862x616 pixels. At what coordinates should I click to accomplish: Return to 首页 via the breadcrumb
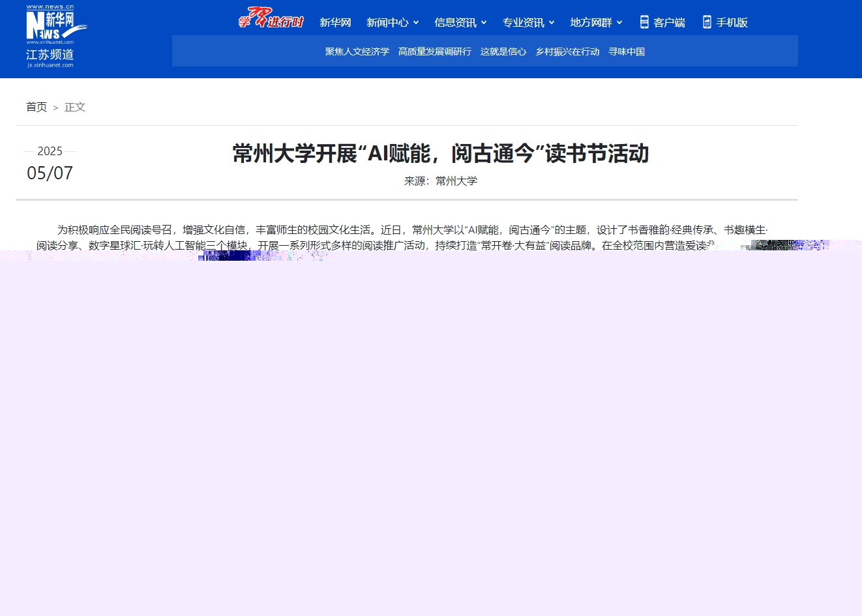pos(37,107)
